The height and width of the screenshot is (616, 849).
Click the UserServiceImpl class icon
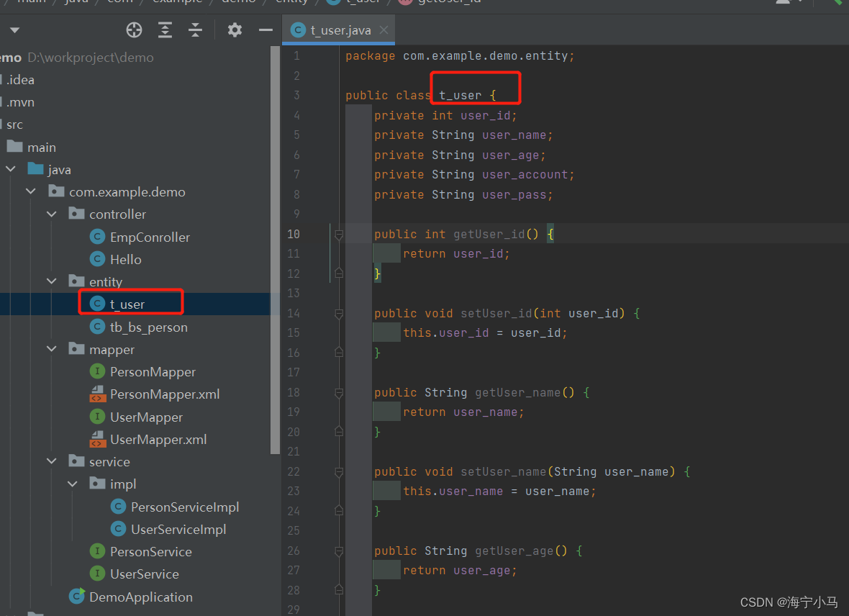118,529
